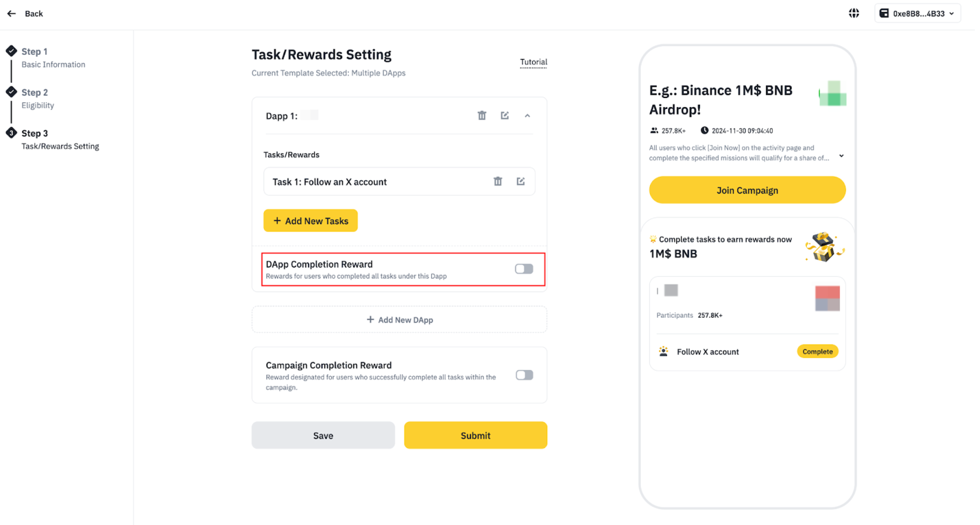Screen dimensions: 980x525
Task: Delete Dapp 1 using the trash icon
Action: click(482, 115)
